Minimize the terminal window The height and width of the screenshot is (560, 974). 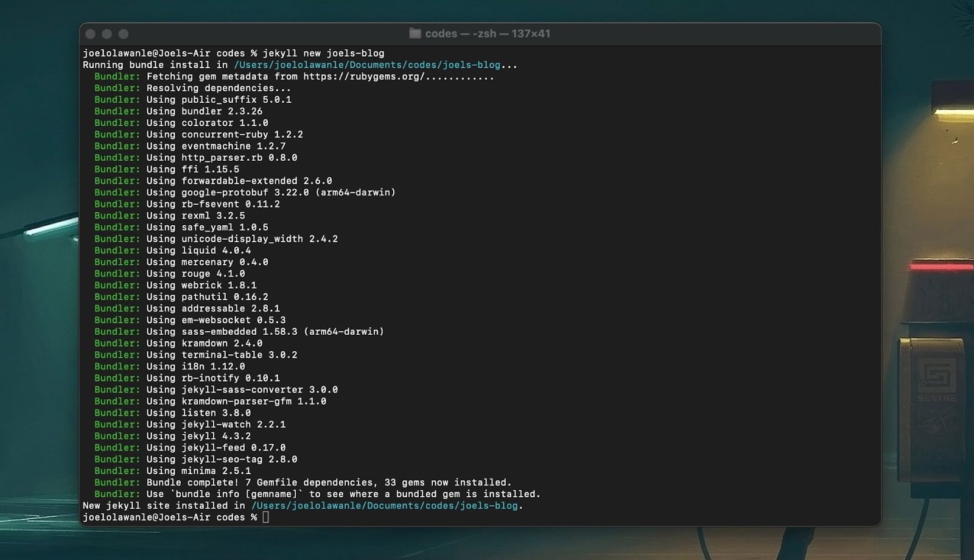point(107,34)
